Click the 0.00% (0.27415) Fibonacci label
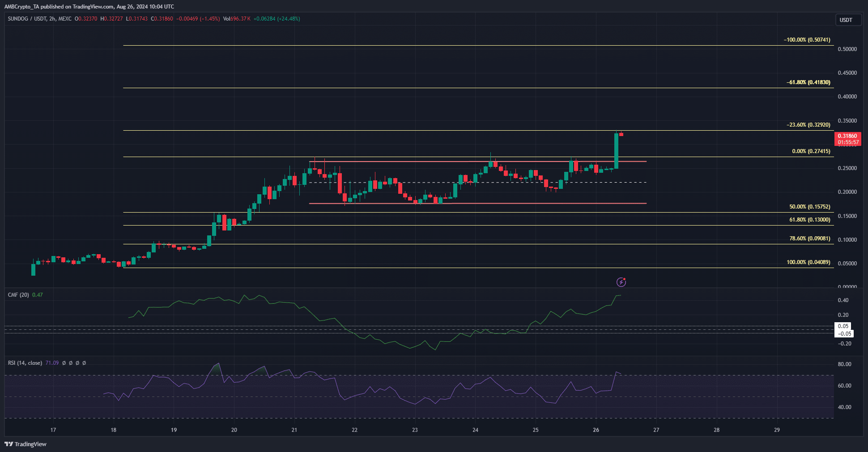The height and width of the screenshot is (452, 868). [811, 151]
